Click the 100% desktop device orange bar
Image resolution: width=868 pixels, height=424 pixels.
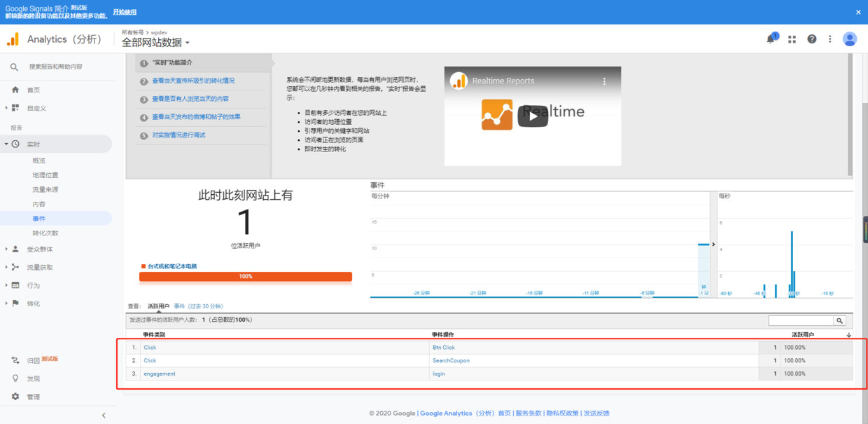(246, 277)
